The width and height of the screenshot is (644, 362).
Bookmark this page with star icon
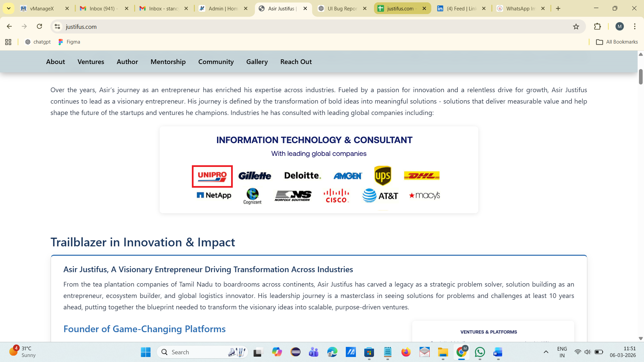pos(576,26)
